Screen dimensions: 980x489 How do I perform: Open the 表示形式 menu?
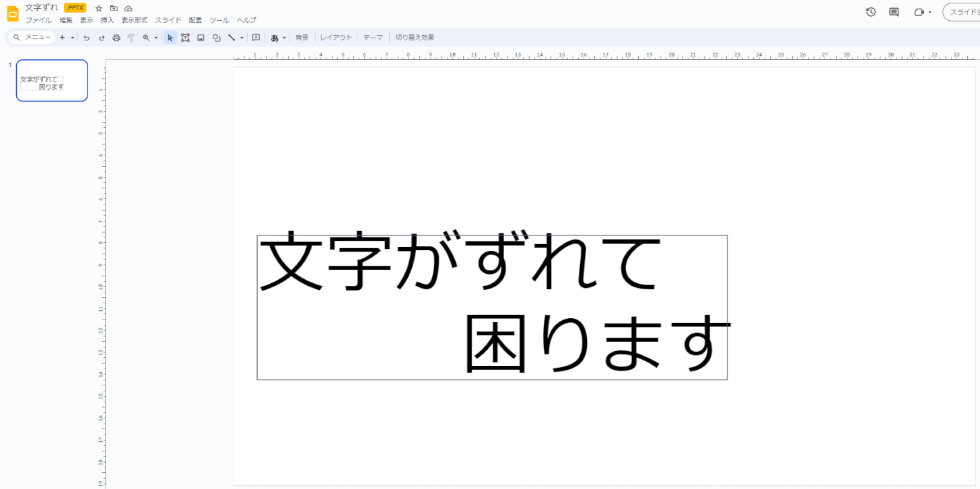tap(134, 20)
